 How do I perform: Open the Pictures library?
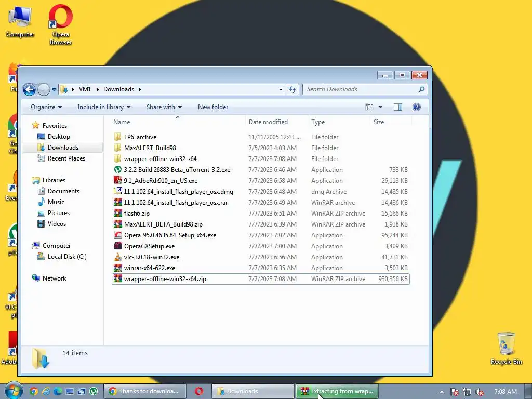58,212
